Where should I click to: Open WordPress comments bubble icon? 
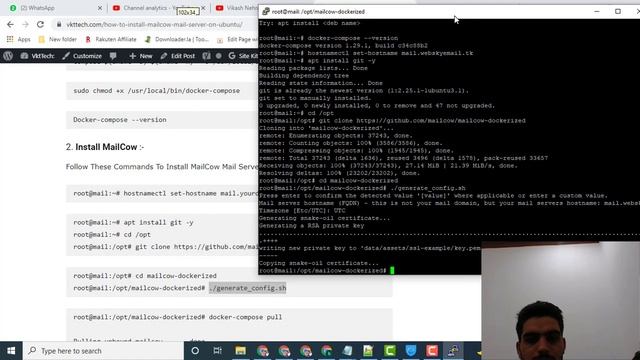click(113, 56)
